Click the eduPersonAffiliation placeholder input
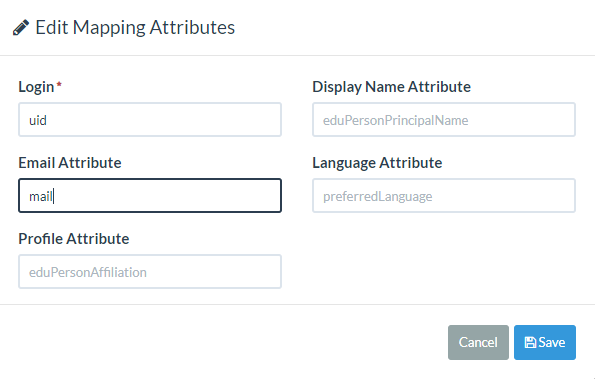Viewport: 595px width, 379px height. pos(150,272)
